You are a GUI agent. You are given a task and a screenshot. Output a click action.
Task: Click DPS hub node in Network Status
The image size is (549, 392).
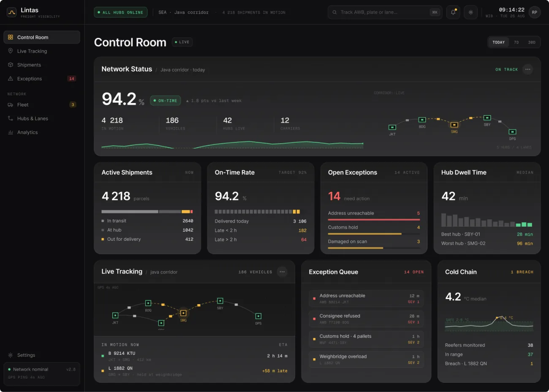pyautogui.click(x=512, y=132)
